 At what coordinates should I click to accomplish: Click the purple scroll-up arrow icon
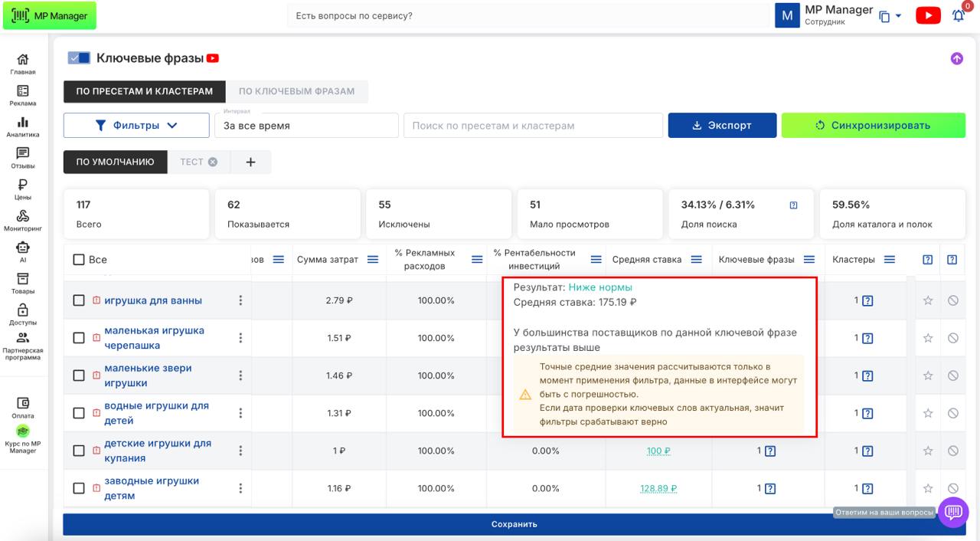pos(956,58)
